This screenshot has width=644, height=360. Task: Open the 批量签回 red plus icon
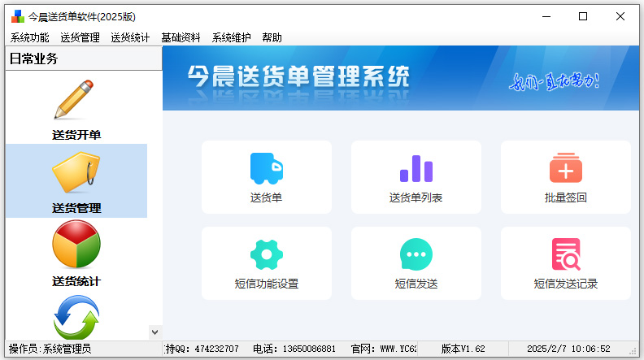tap(566, 167)
